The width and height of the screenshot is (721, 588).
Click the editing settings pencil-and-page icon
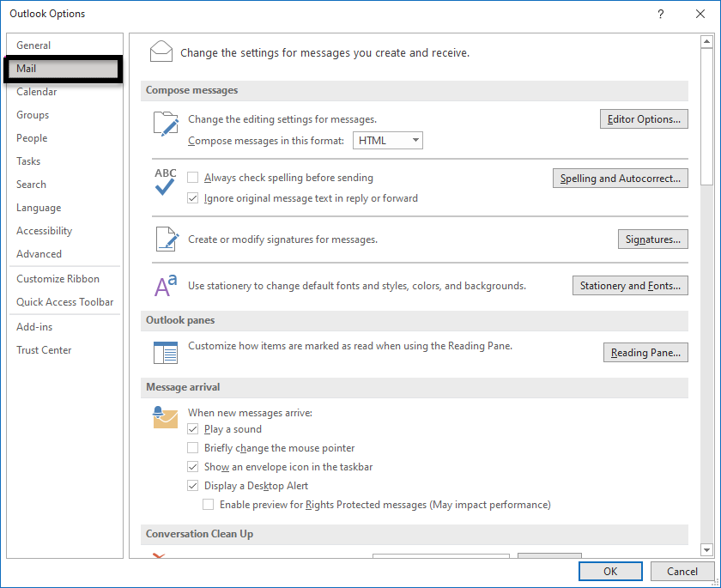[166, 124]
